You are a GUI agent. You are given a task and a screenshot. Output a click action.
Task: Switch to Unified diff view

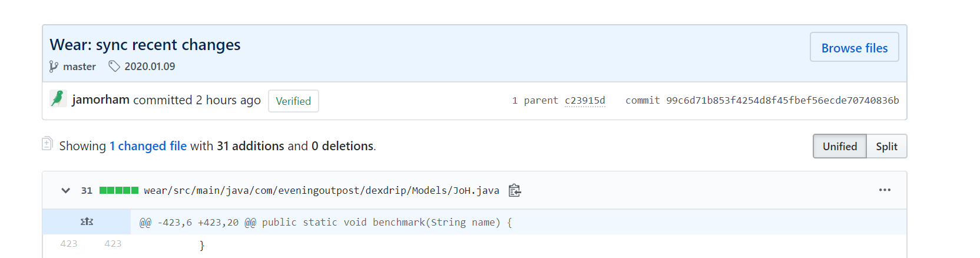tap(840, 146)
